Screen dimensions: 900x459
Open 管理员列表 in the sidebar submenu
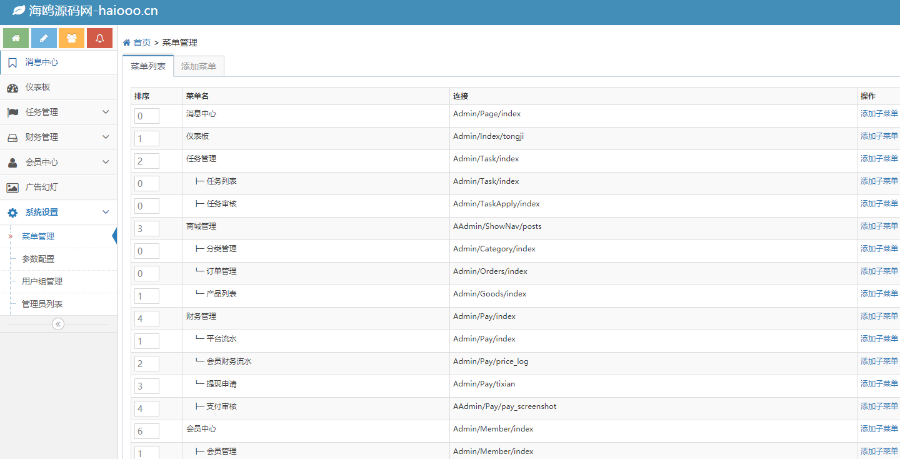(43, 303)
